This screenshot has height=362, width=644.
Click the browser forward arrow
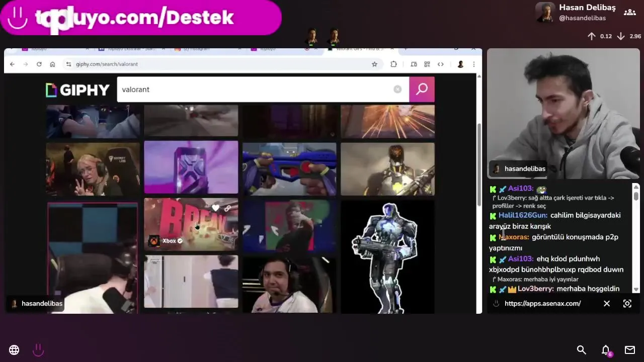click(26, 64)
